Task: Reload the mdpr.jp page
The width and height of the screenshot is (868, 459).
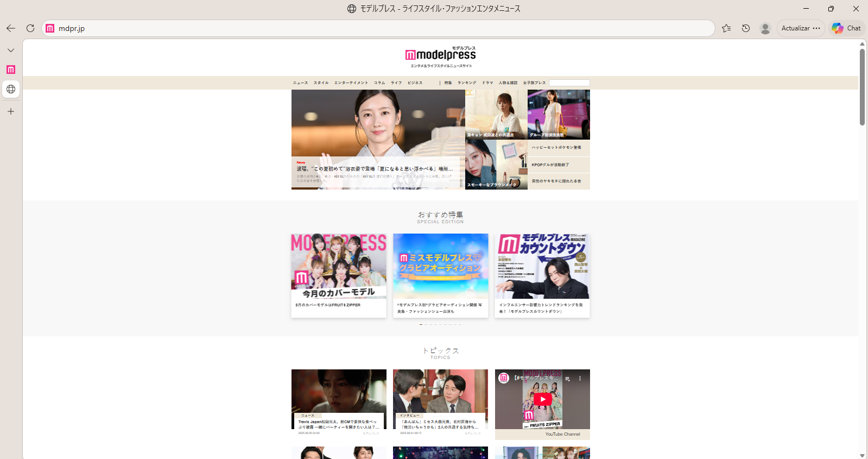Action: [30, 28]
